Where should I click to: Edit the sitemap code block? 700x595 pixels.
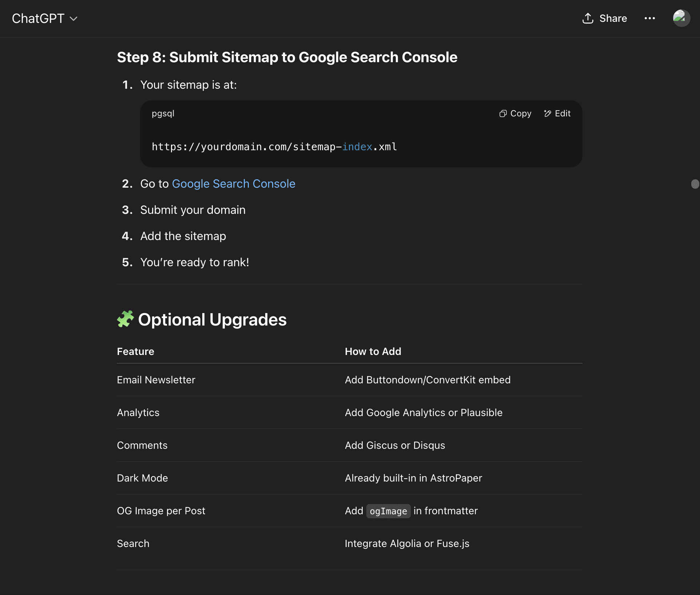(x=557, y=113)
